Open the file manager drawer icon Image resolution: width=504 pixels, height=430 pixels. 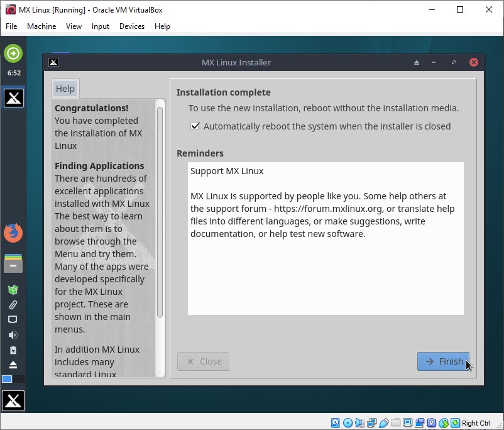(13, 263)
